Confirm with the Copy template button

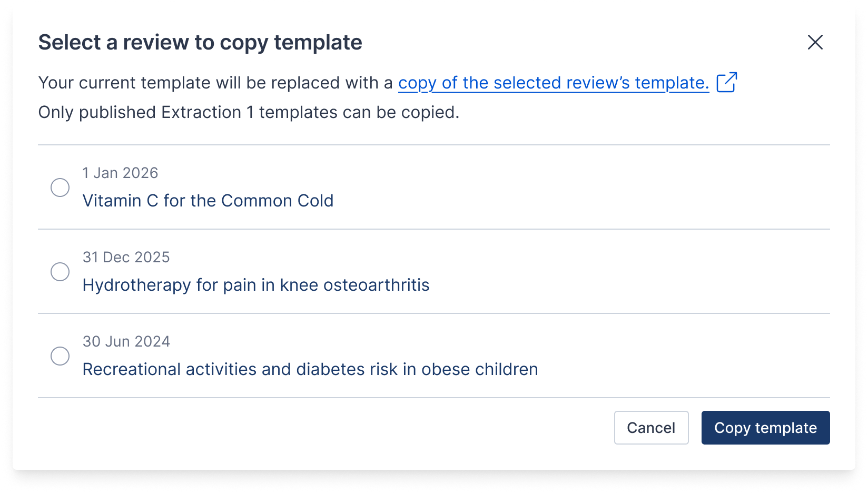click(765, 428)
